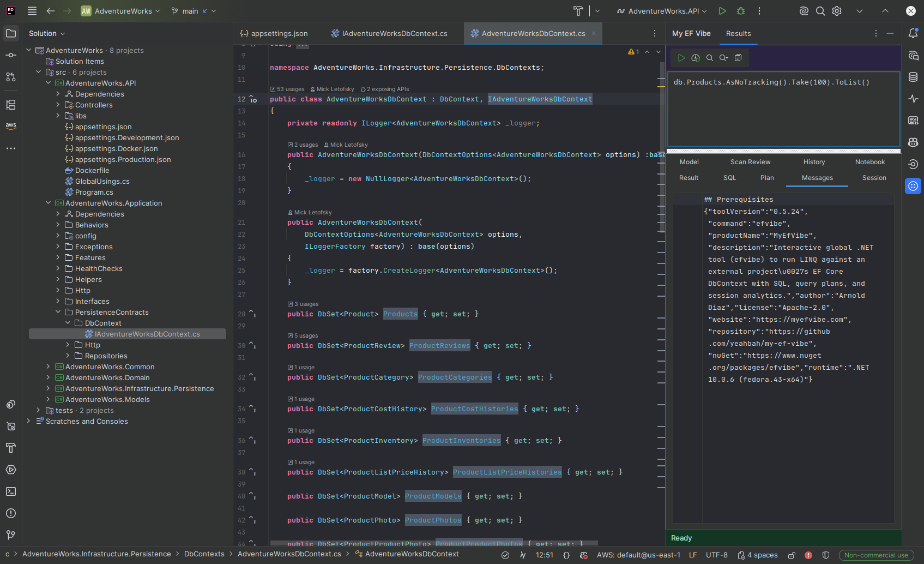Navigate back with the left arrow
The width and height of the screenshot is (924, 564).
[51, 11]
